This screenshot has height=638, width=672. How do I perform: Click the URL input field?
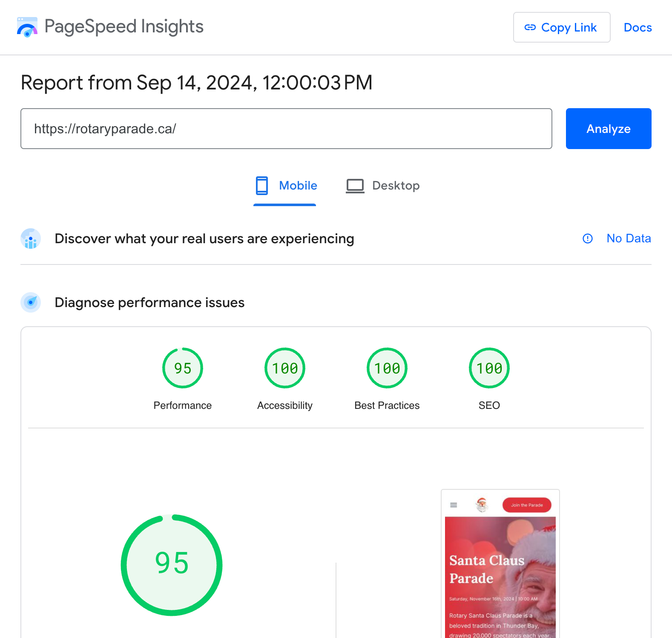coord(286,129)
